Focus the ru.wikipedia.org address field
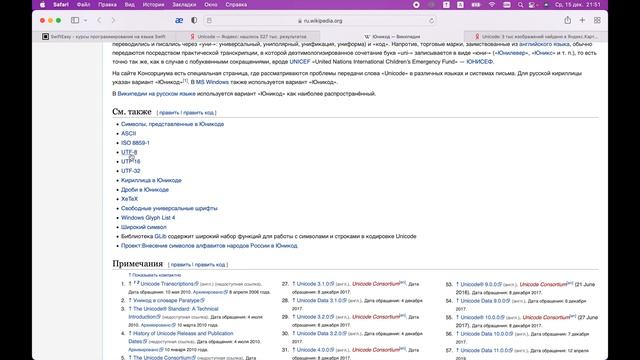This screenshot has width=640, height=360. [x=320, y=20]
